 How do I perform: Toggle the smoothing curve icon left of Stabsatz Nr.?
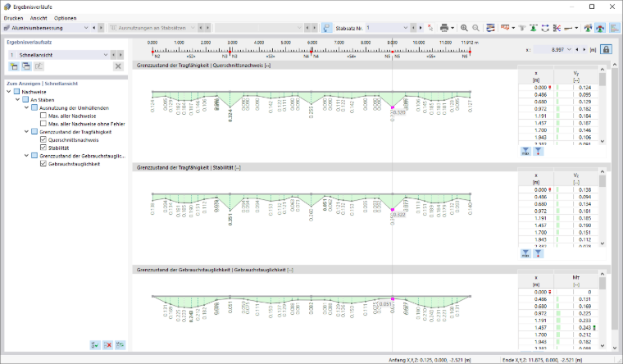pyautogui.click(x=326, y=28)
